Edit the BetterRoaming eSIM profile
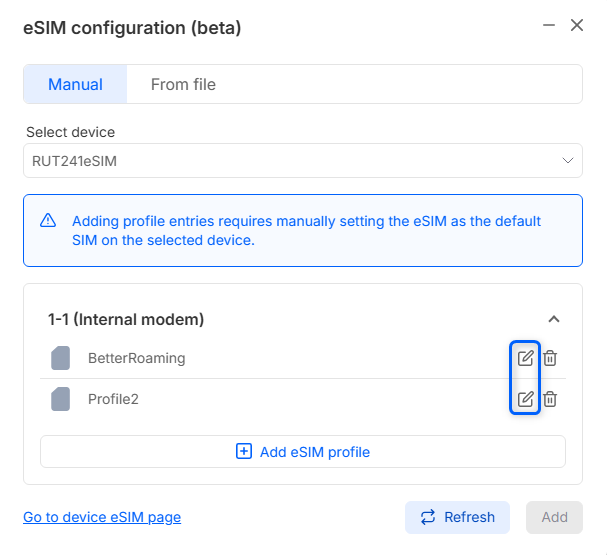 point(525,358)
